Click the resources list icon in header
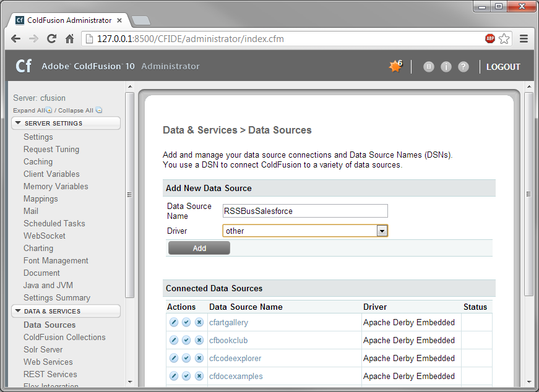539x392 pixels. point(429,67)
